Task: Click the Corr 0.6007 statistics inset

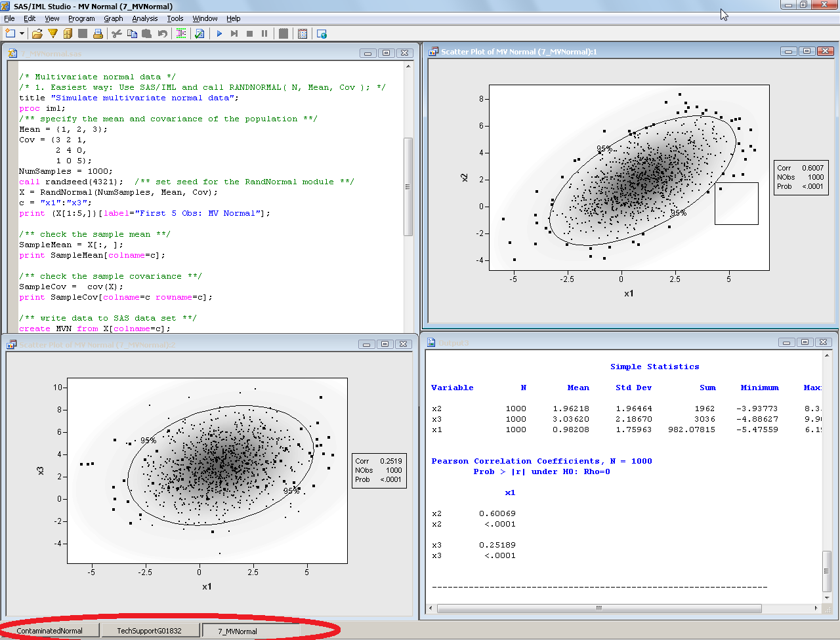Action: coord(800,177)
